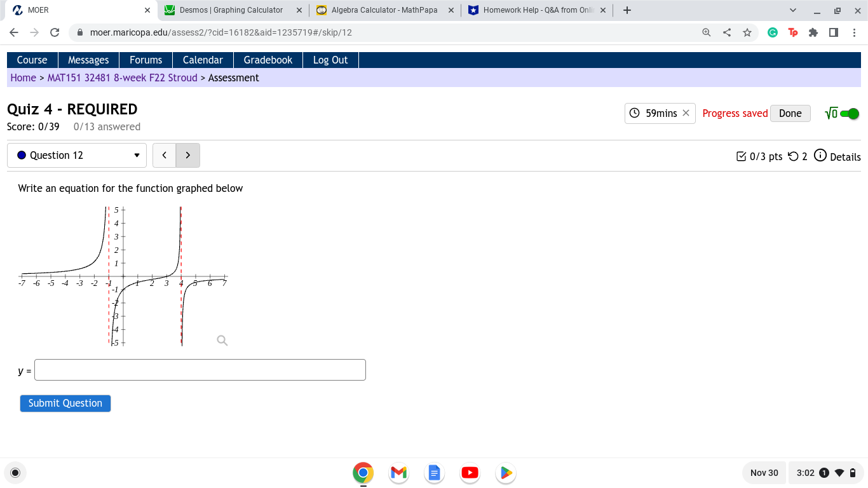Click the Submit Question button
Image resolution: width=868 pixels, height=488 pixels.
pos(65,403)
